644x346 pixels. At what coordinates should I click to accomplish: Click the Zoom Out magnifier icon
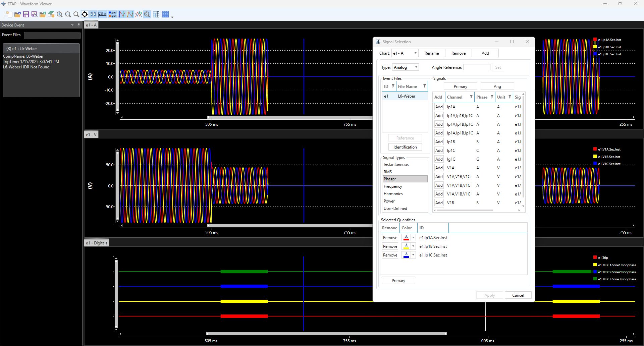(68, 14)
